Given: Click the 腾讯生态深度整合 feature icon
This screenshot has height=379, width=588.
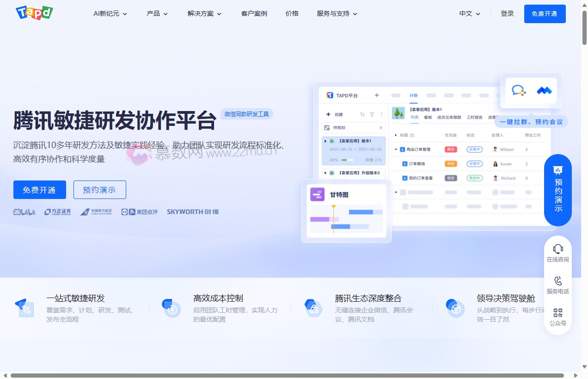Looking at the screenshot, I should 313,308.
